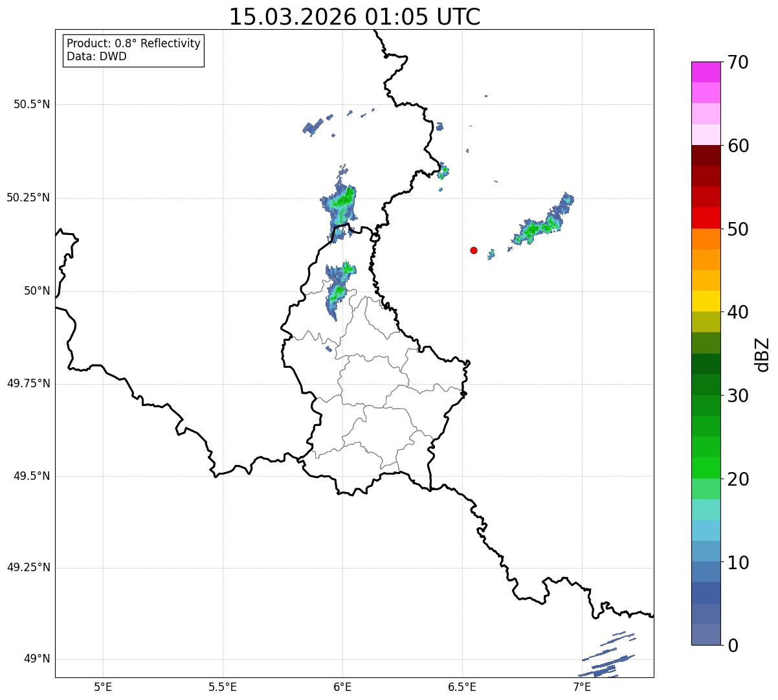Click the radar echo east of the red marker
This screenshot has height=700, width=778.
click(542, 222)
